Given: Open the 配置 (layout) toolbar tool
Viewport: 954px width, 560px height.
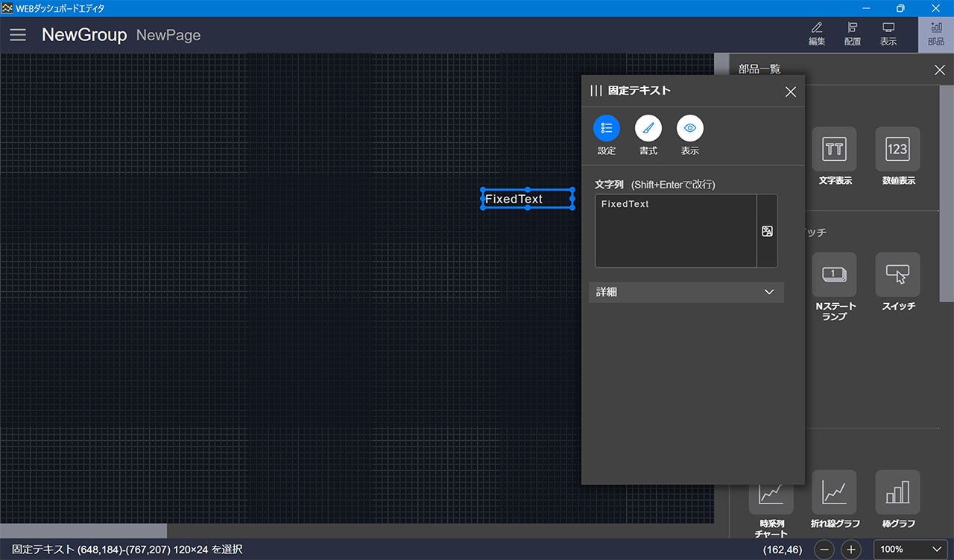Looking at the screenshot, I should [853, 34].
